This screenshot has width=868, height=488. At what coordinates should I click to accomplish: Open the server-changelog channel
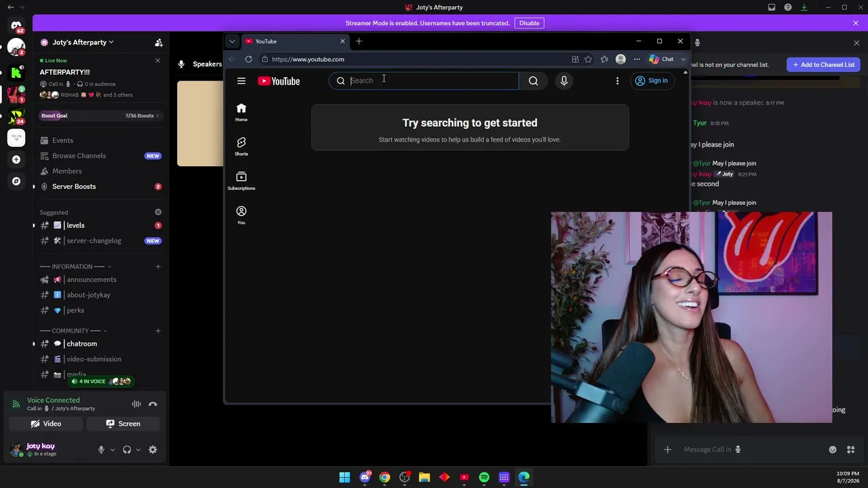click(x=100, y=241)
